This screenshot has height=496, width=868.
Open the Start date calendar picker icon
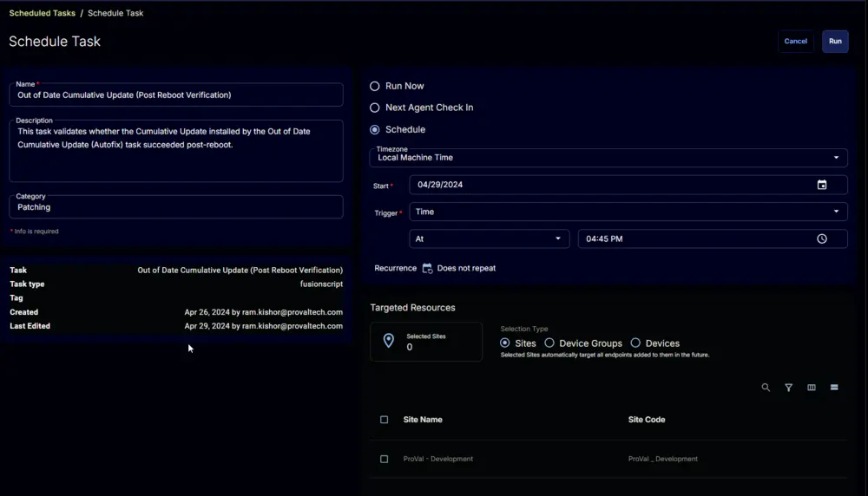pos(821,185)
